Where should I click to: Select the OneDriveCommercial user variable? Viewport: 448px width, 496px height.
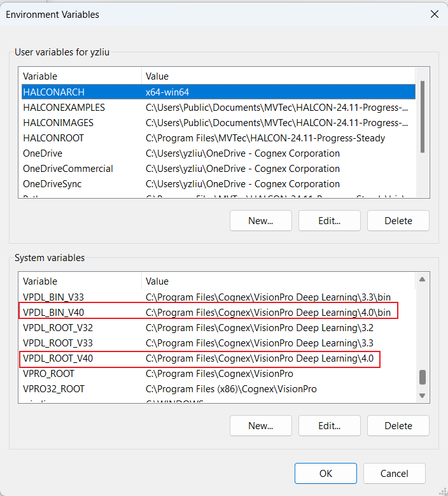click(68, 169)
